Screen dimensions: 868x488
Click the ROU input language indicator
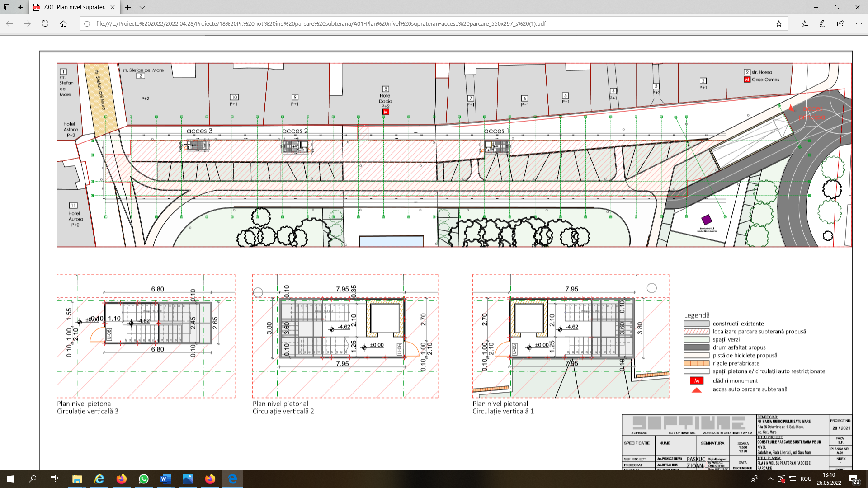806,479
